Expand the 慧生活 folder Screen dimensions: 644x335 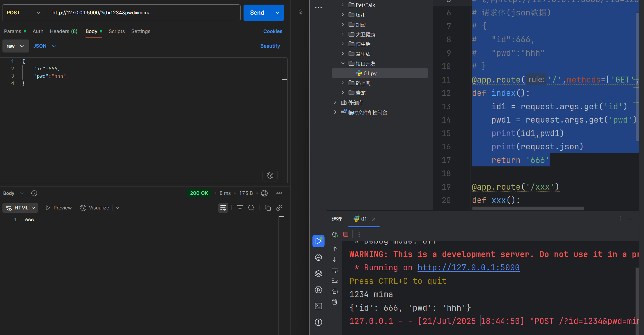343,54
